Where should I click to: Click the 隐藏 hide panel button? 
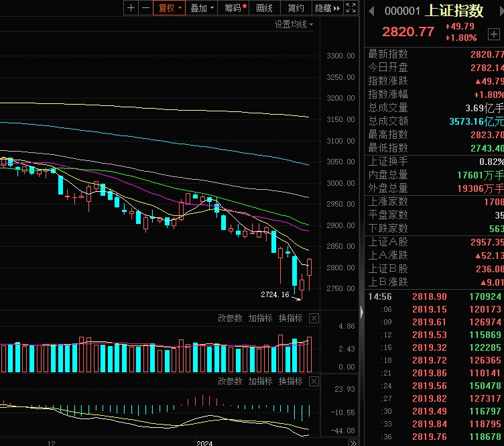pyautogui.click(x=328, y=8)
